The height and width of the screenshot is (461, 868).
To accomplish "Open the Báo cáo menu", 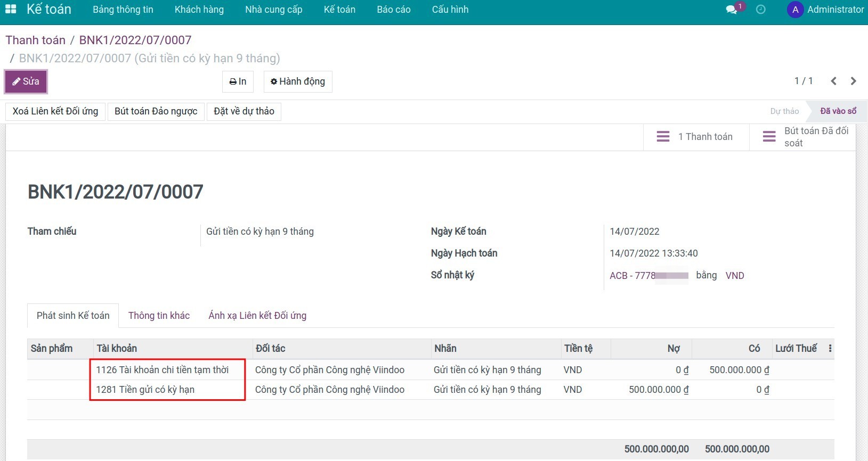I will [x=393, y=10].
